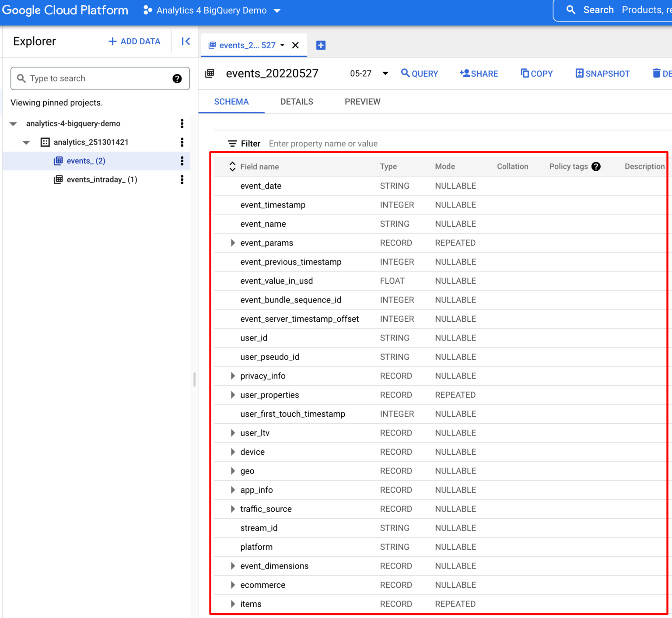Share the events_20220527 table
Screen dimensions: 672x618
coord(478,74)
